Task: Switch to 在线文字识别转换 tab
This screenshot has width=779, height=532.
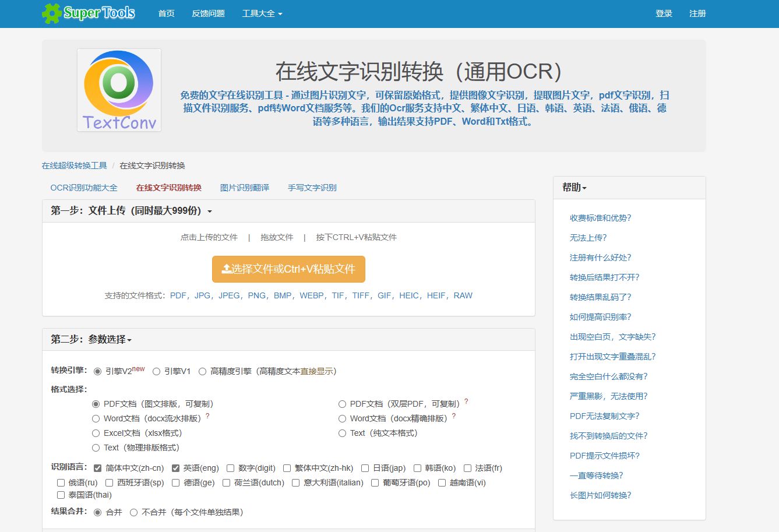Action: (169, 188)
